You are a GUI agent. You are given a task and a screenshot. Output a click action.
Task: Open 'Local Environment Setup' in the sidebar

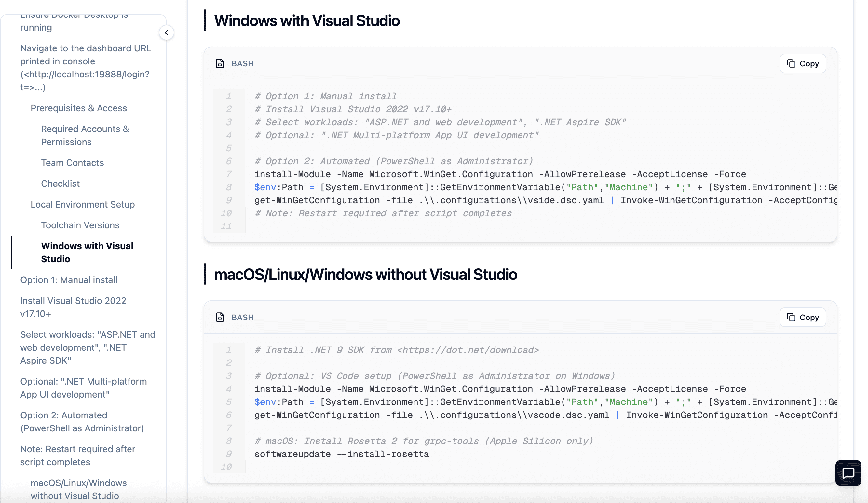click(x=82, y=204)
